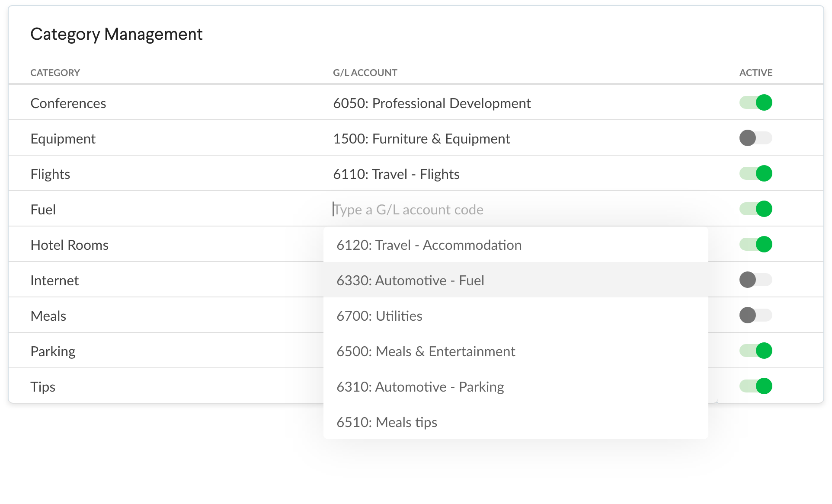Choose 6310: Automotive - Parking option
The height and width of the screenshot is (504, 832).
[x=420, y=387]
